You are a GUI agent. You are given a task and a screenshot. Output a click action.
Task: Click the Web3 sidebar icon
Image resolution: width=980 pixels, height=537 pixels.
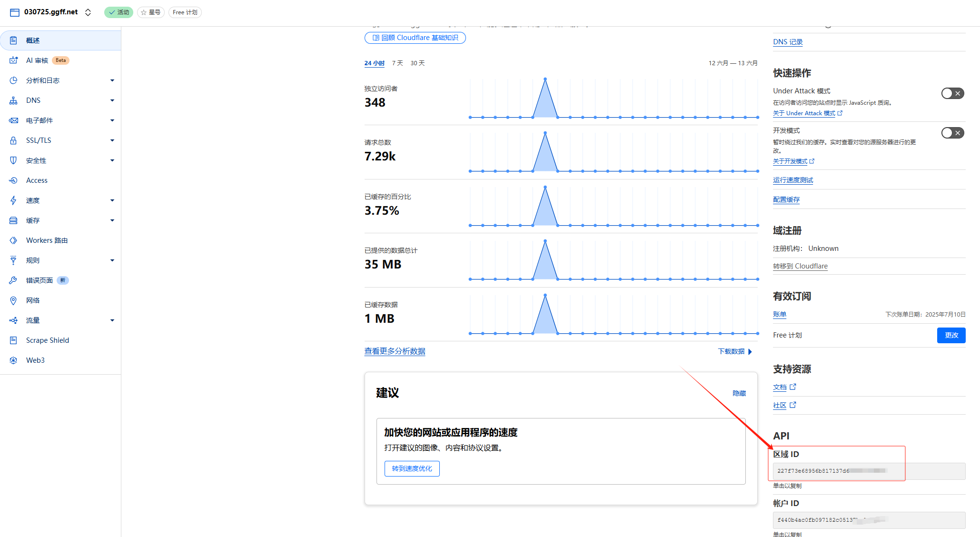[x=13, y=360]
